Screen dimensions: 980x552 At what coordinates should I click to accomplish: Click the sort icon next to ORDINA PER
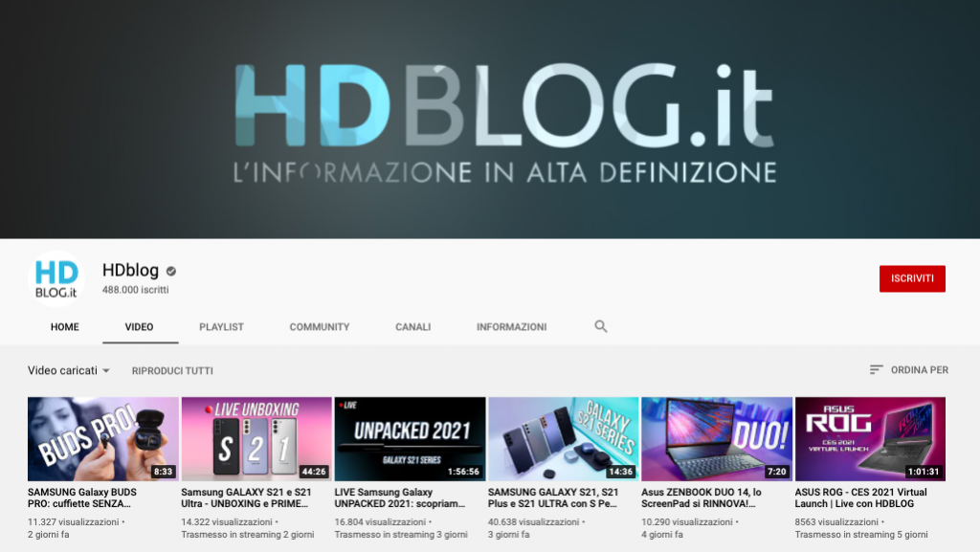point(874,370)
